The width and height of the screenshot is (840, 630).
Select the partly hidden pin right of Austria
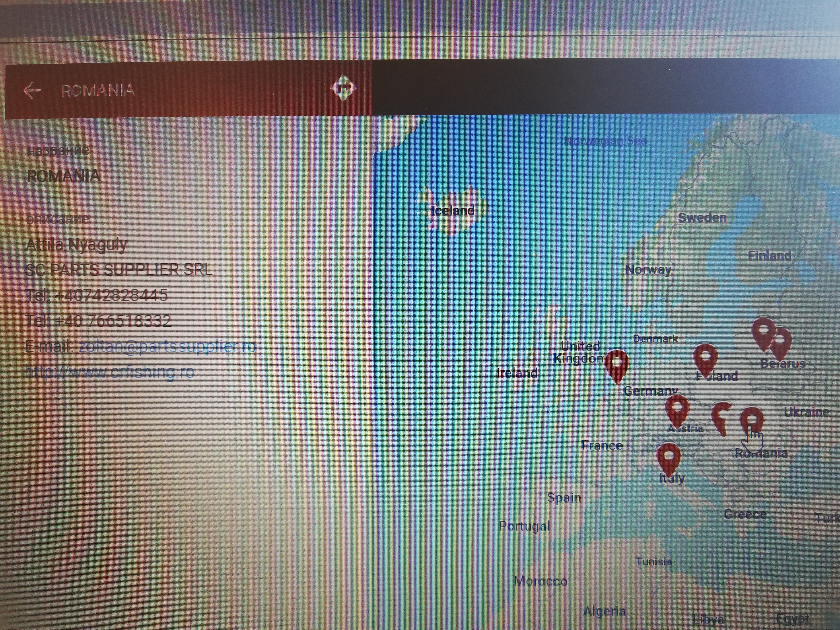[x=721, y=419]
